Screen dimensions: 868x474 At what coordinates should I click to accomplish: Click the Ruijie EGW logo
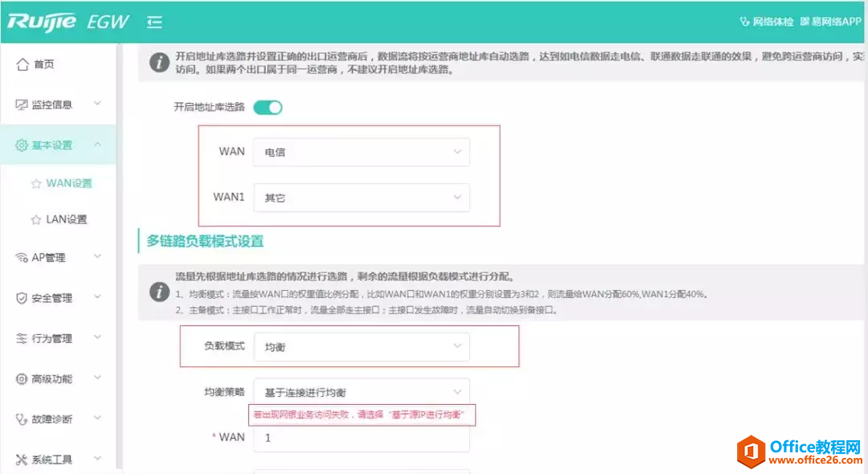coord(68,22)
